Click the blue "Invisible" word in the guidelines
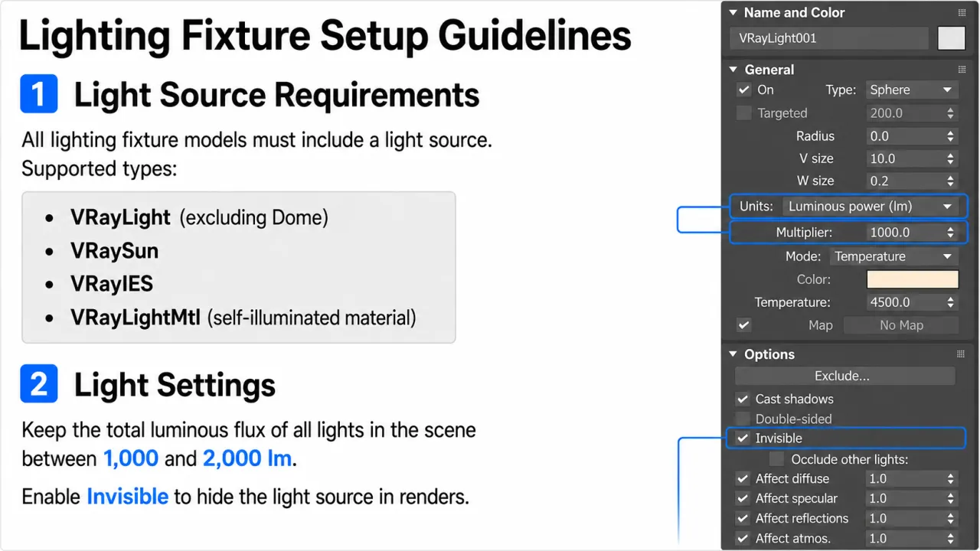The width and height of the screenshot is (980, 551). point(127,497)
